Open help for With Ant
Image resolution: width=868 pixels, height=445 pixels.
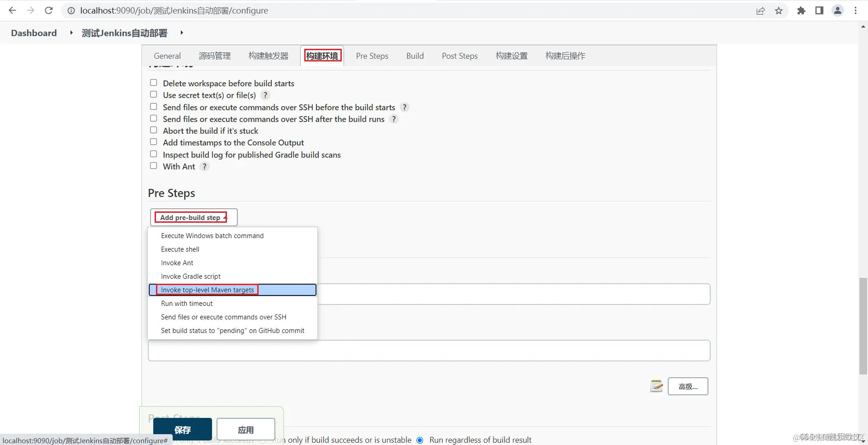(204, 167)
